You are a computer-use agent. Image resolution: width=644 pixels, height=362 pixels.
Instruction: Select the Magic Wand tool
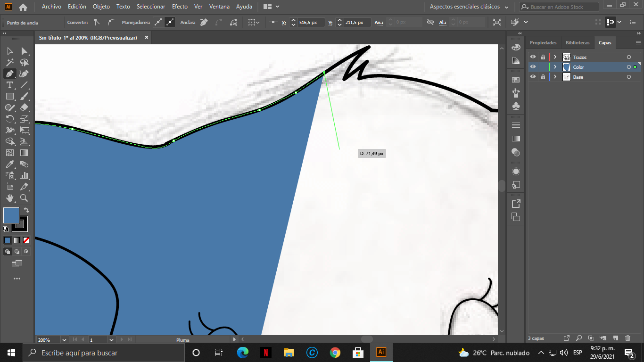click(10, 62)
